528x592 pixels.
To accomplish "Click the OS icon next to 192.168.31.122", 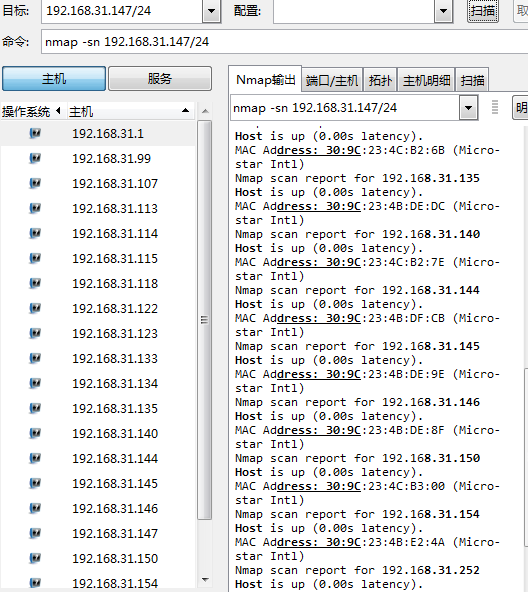I will (35, 308).
